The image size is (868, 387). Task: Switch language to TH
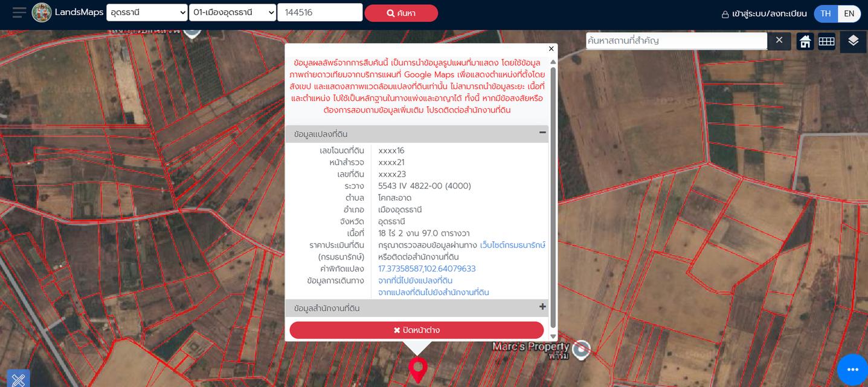[x=826, y=13]
